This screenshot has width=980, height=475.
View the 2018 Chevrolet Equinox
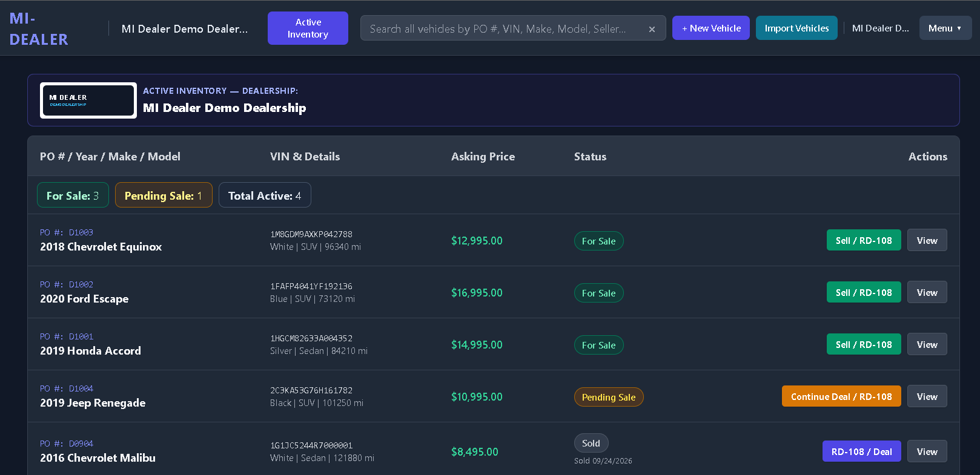pos(927,240)
